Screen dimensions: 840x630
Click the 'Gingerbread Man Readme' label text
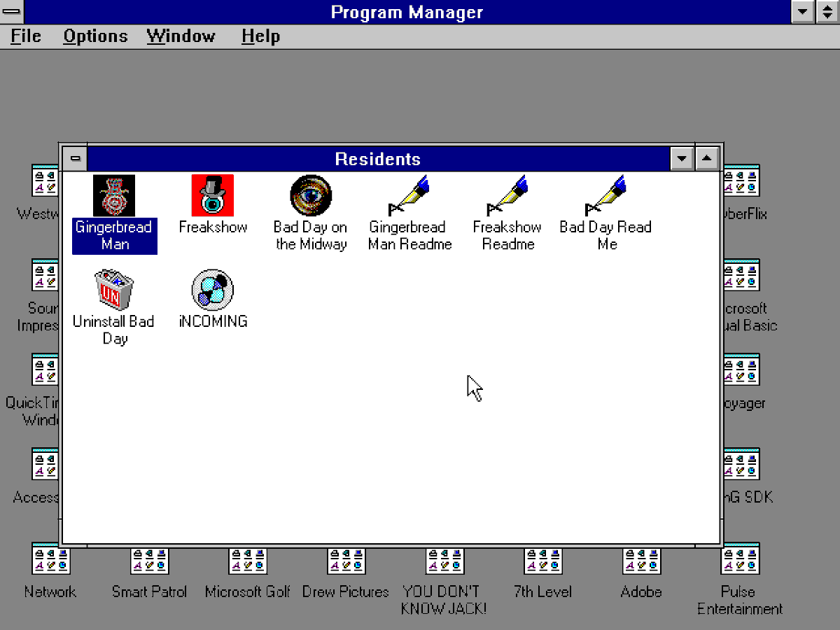[x=409, y=236]
